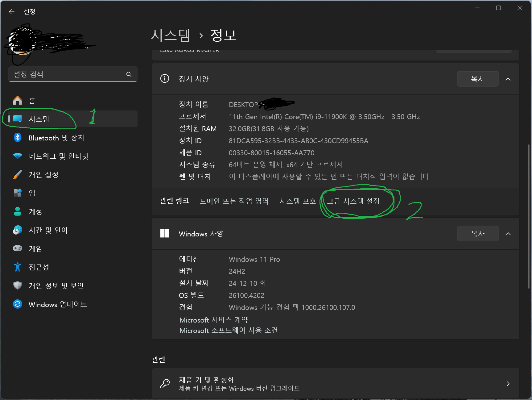The height and width of the screenshot is (400, 532).
Task: Maximize the Settings window
Action: tap(498, 8)
